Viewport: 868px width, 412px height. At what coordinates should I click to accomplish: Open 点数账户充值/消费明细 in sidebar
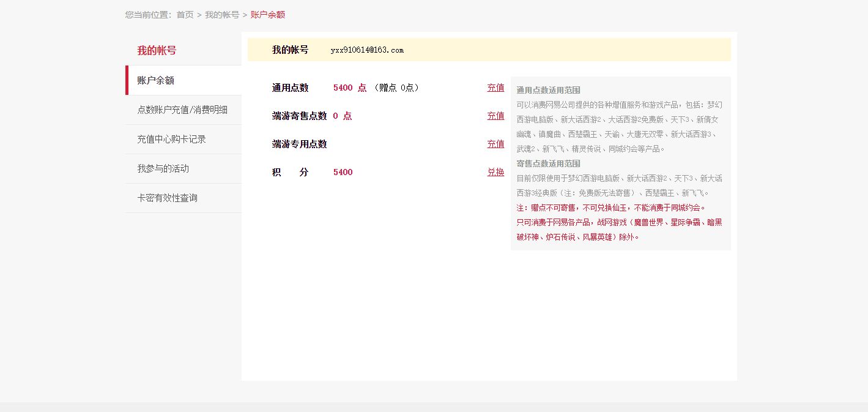[x=184, y=110]
